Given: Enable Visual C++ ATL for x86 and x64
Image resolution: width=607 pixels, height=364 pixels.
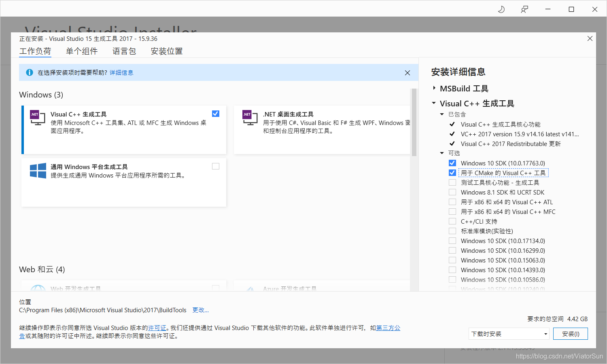Looking at the screenshot, I should pyautogui.click(x=452, y=202).
